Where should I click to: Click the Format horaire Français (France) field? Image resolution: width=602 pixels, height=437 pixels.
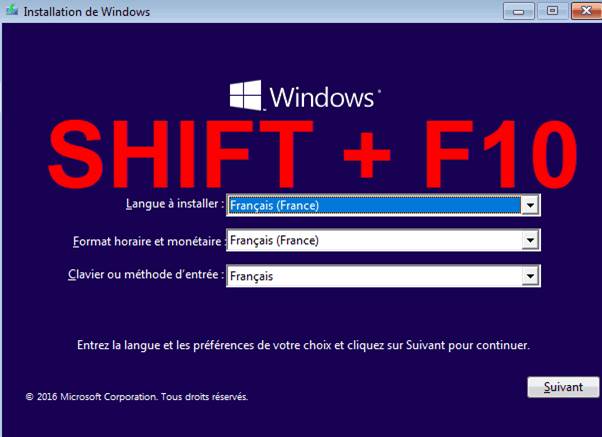374,240
